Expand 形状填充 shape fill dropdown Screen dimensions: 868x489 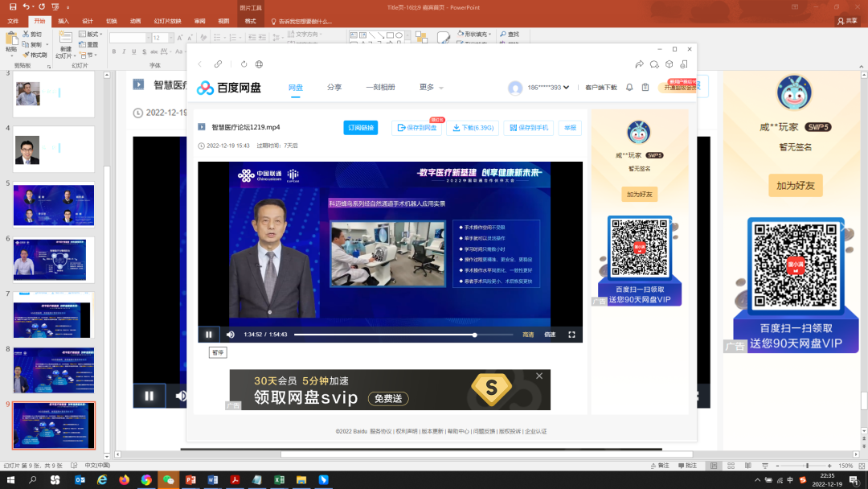coord(474,35)
